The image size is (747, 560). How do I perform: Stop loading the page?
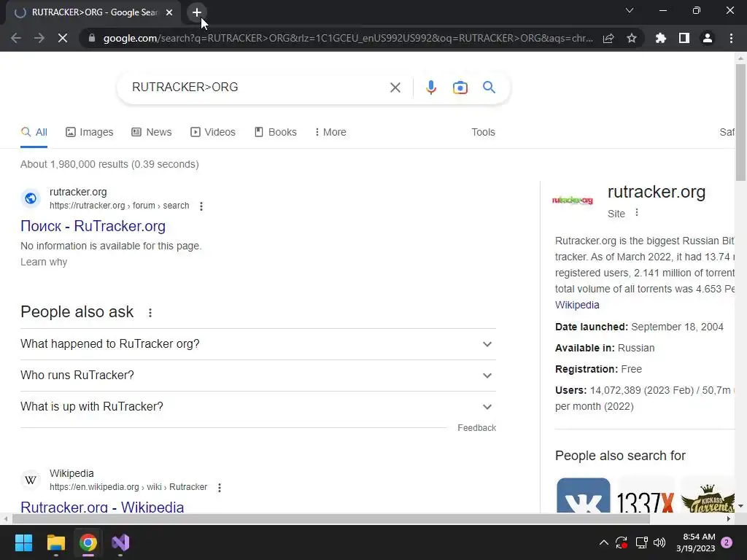pos(63,38)
